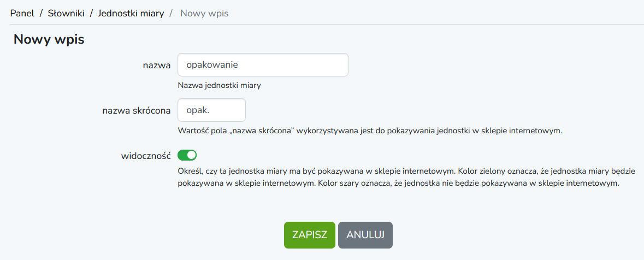Click the hint about nazwa skrócona usage
644x260 pixels.
[x=370, y=131]
